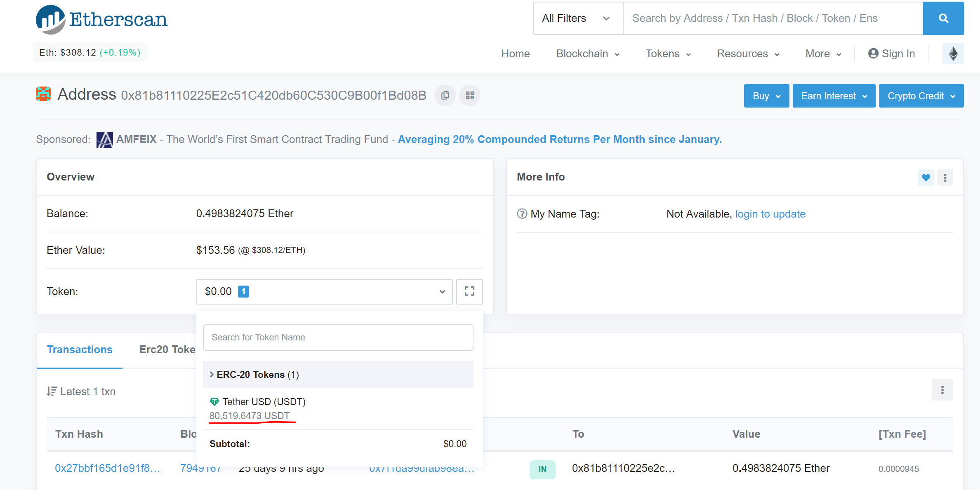Click the Eth price $308.12 badge

[x=90, y=52]
